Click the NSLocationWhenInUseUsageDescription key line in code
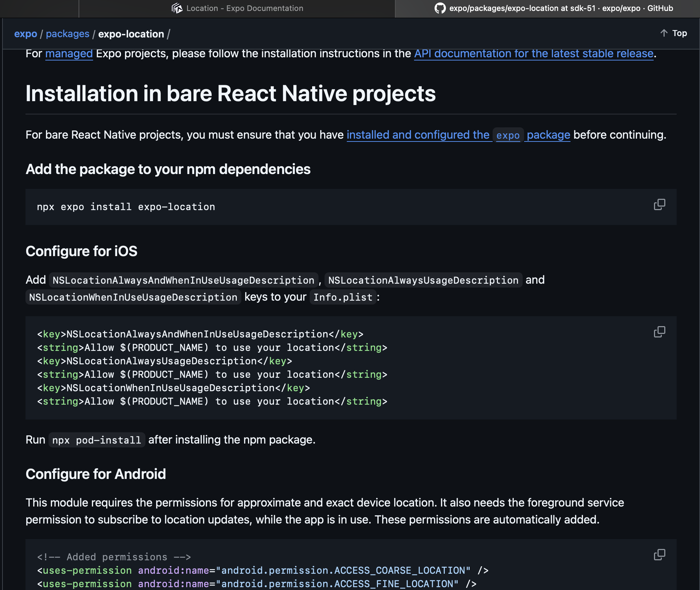This screenshot has width=700, height=590. pyautogui.click(x=173, y=388)
